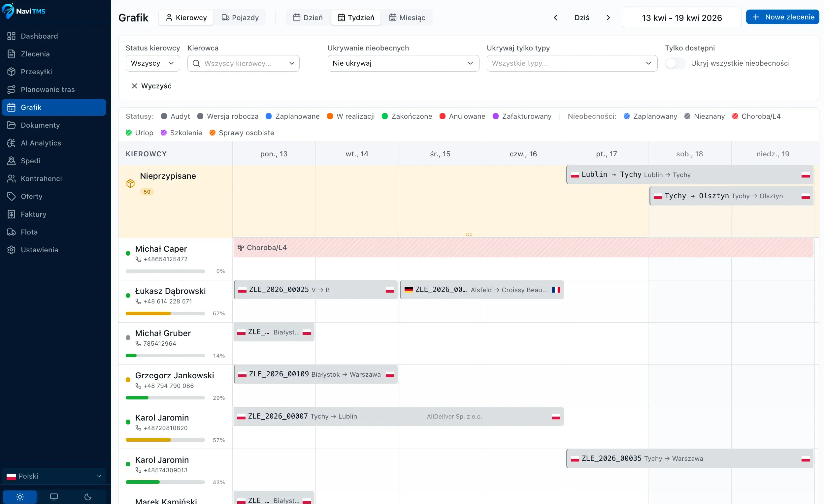Open the Spedi person icon
This screenshot has height=504, width=824.
(x=11, y=161)
